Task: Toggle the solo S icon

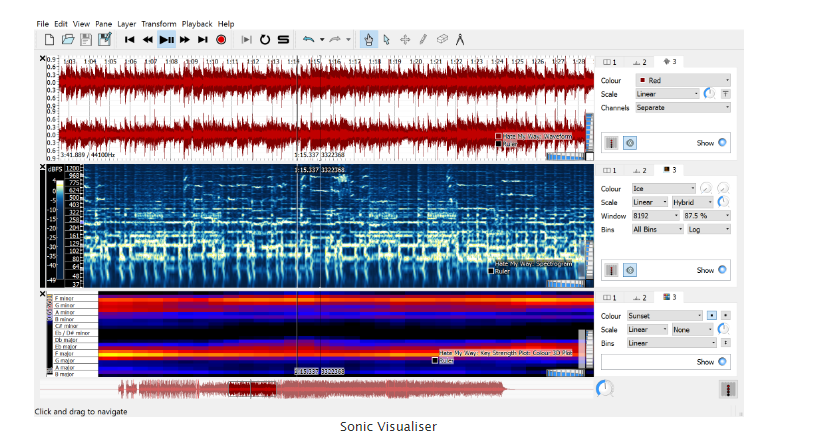Action: pyautogui.click(x=283, y=39)
